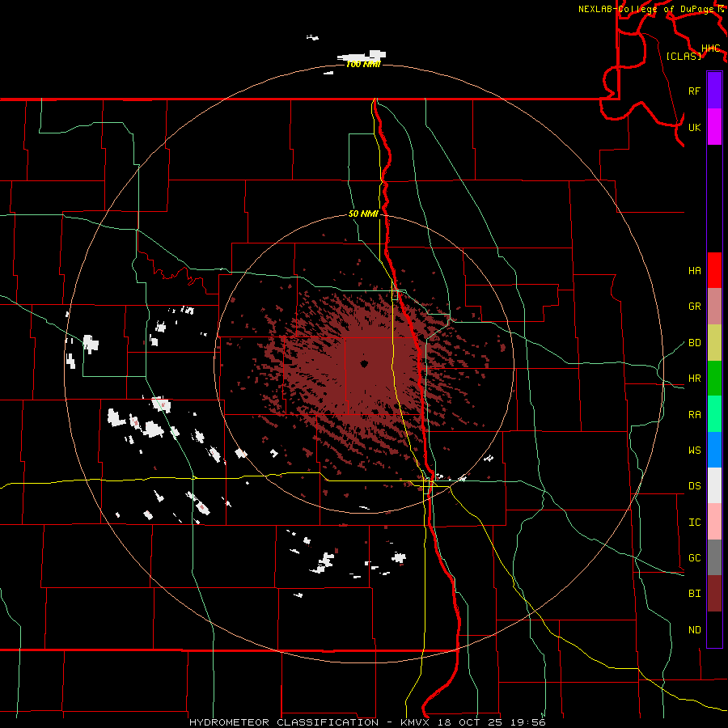Click the IC pink legend swatch
This screenshot has height=728, width=728.
[714, 522]
